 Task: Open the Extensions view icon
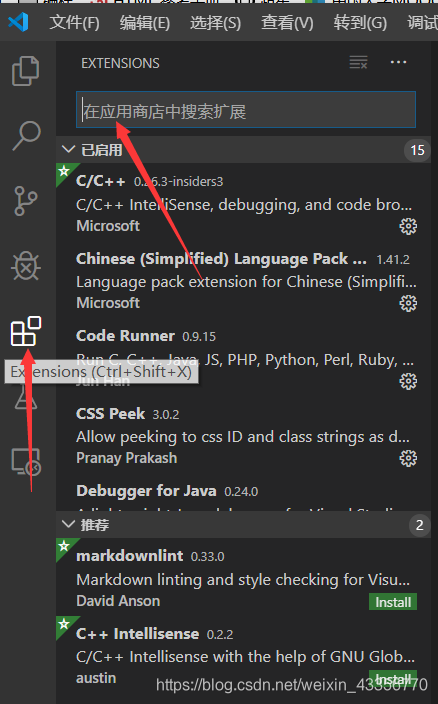[26, 331]
